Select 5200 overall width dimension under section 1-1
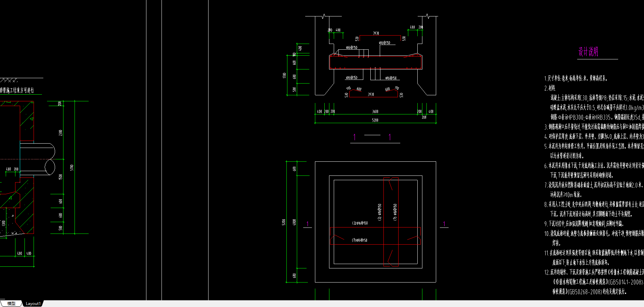644x307 pixels. [375, 120]
